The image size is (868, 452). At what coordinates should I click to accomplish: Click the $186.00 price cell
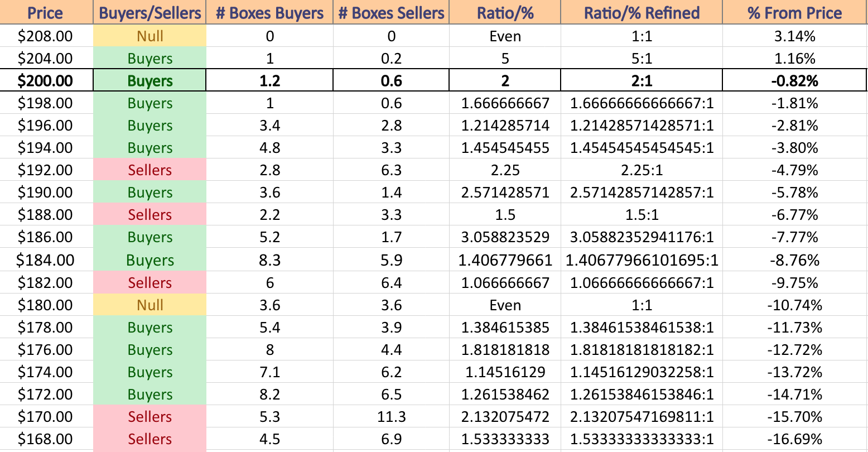click(46, 237)
